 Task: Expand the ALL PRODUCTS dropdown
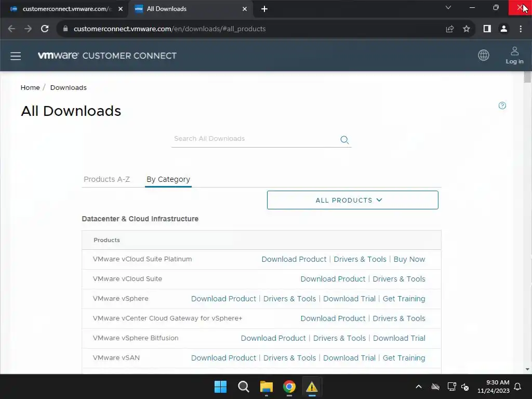coord(353,200)
